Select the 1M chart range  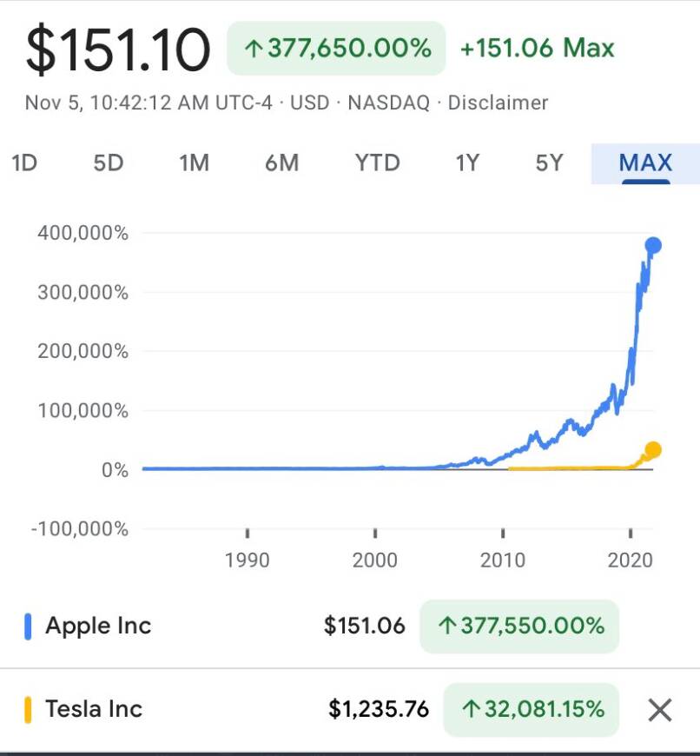(194, 162)
